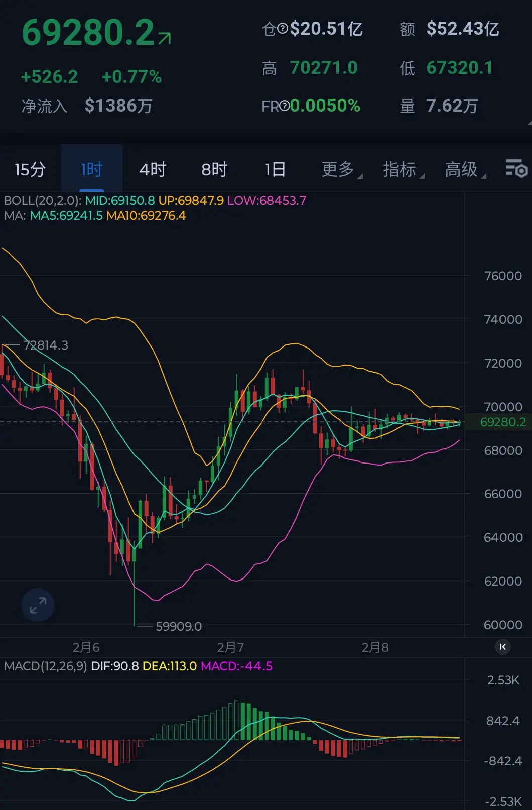Expand the 更多 timeframe dropdown
Viewport: 532px width, 810px height.
342,169
